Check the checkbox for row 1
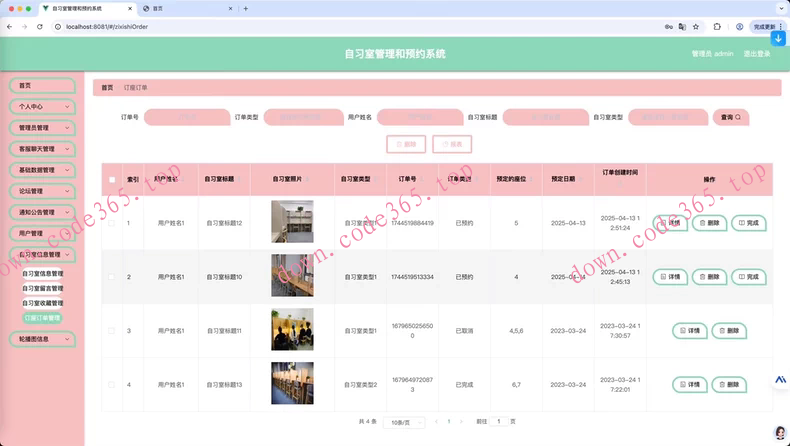 point(112,223)
